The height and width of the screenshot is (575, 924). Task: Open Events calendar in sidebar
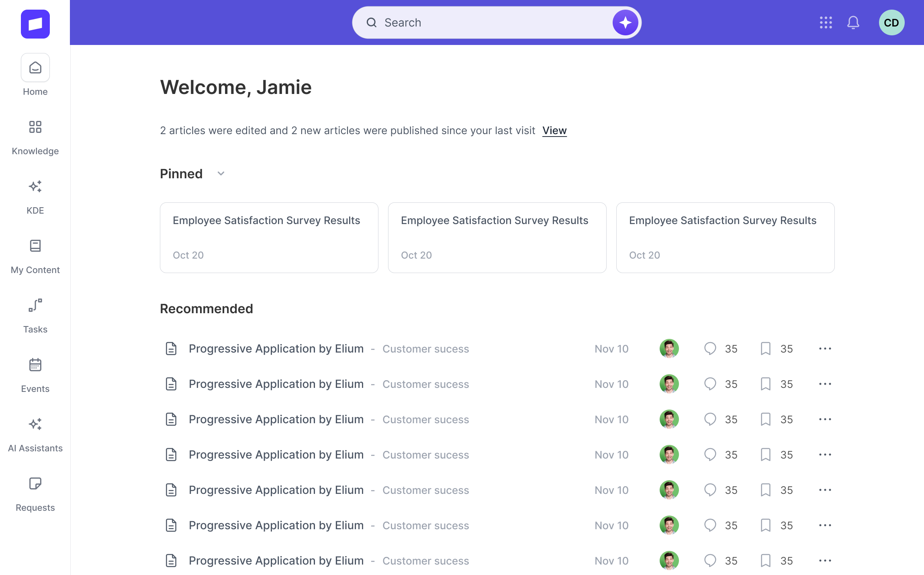coord(35,375)
